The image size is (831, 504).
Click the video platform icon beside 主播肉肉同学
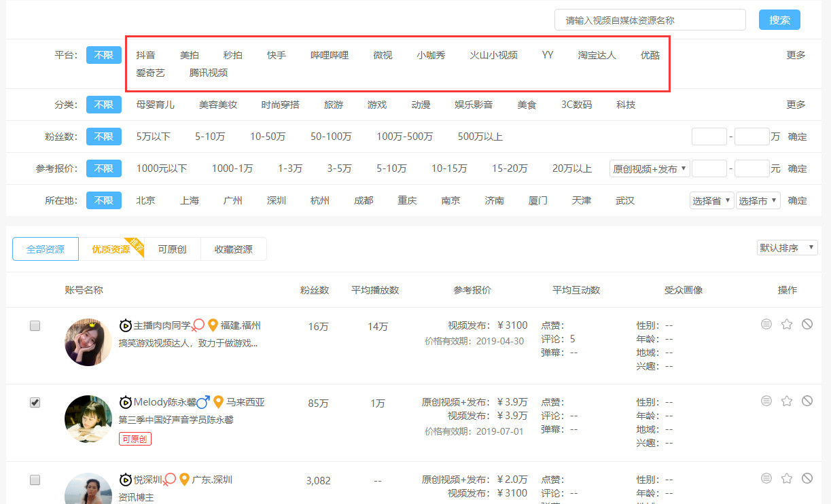point(126,325)
